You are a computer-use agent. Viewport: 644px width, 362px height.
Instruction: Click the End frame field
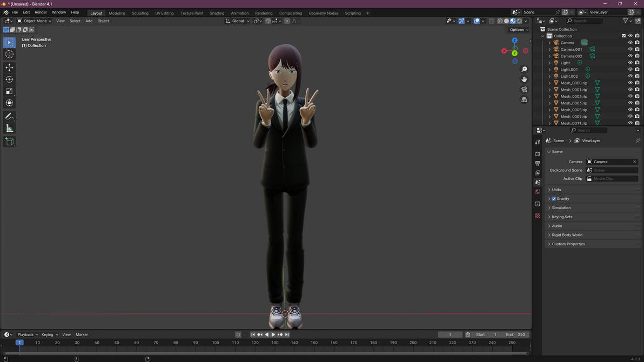coord(515,334)
